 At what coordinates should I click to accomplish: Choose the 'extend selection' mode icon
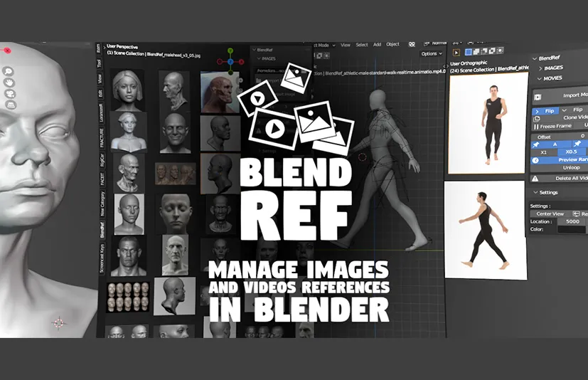click(x=476, y=51)
